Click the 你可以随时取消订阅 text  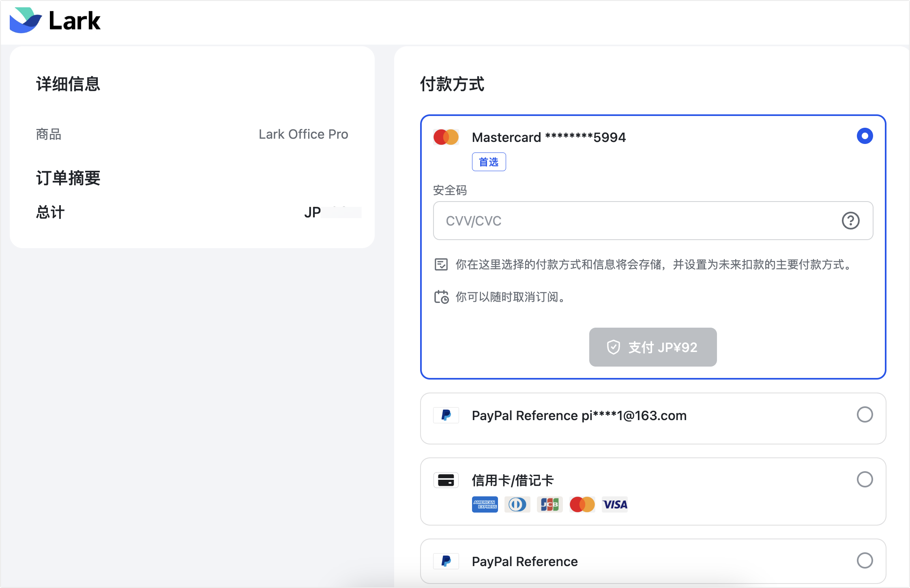[511, 297]
